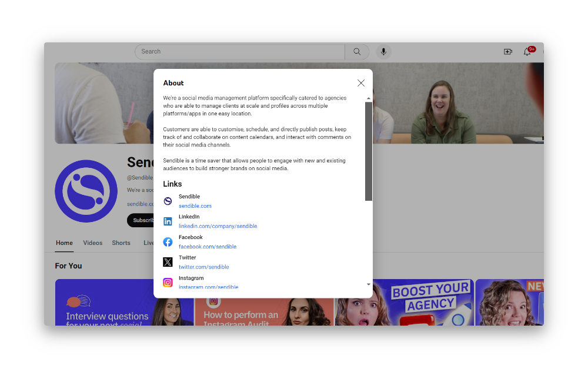Close the About dialog with the X
Image resolution: width=588 pixels, height=368 pixels.
click(x=361, y=83)
